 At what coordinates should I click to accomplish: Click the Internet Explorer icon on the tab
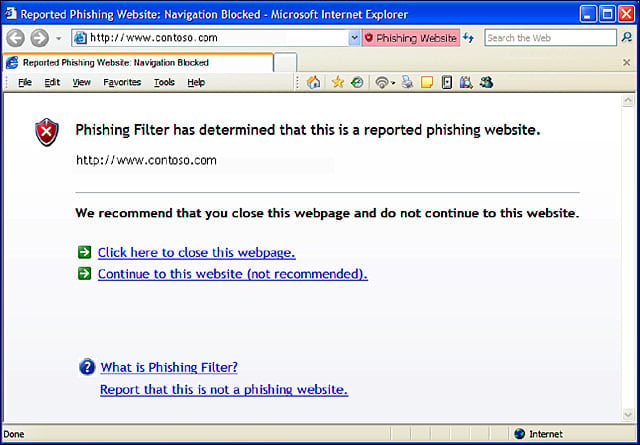click(x=12, y=62)
